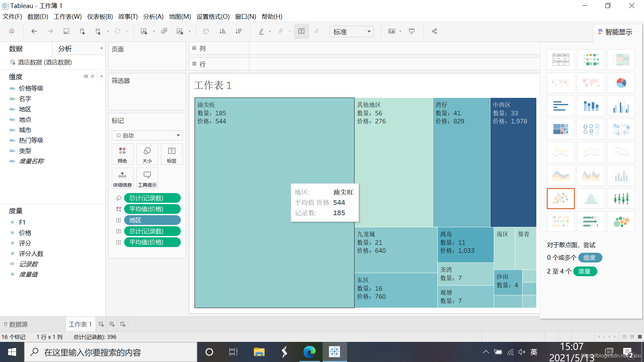Select the 评分人数 measure field
Viewport: 644px width, 362px height.
[31, 254]
